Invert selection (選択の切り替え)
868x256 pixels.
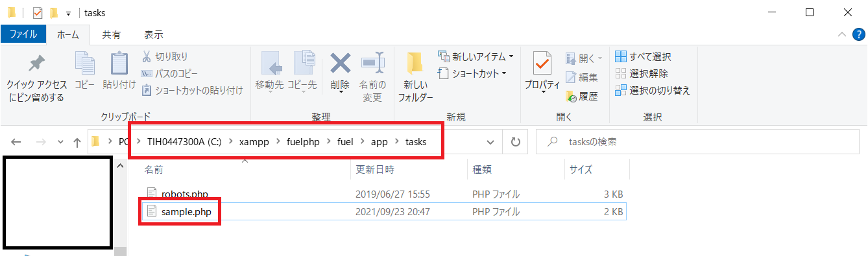pyautogui.click(x=652, y=90)
